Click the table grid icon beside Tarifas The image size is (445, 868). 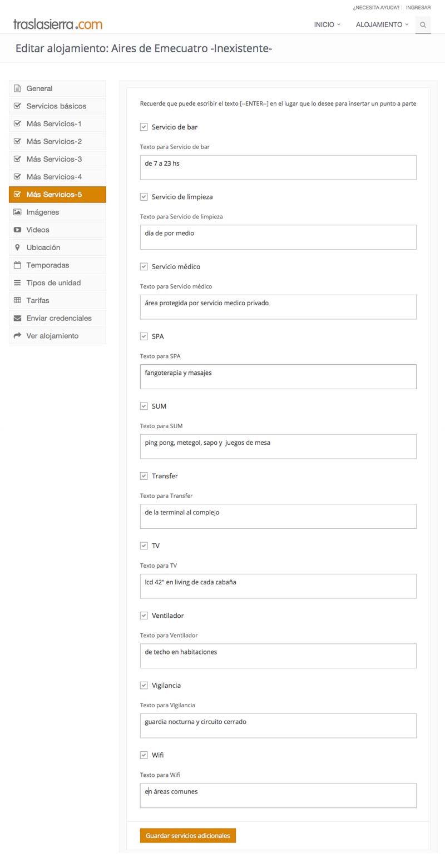point(17,300)
